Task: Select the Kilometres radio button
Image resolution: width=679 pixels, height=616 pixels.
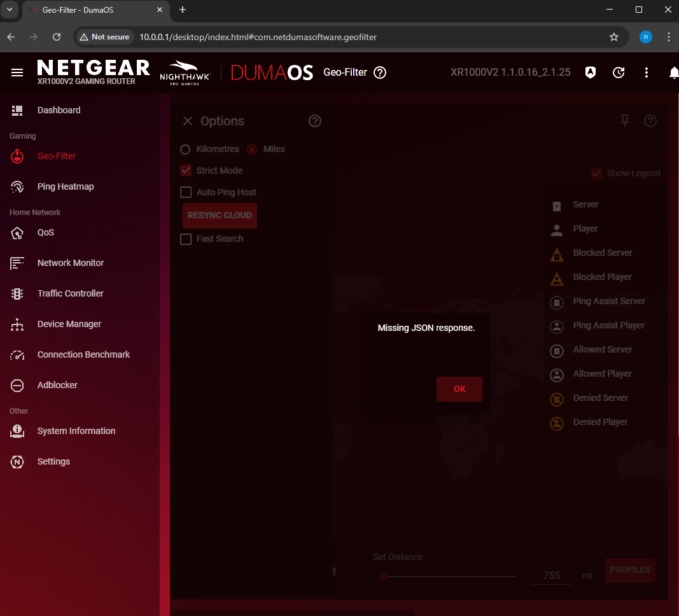Action: point(185,150)
